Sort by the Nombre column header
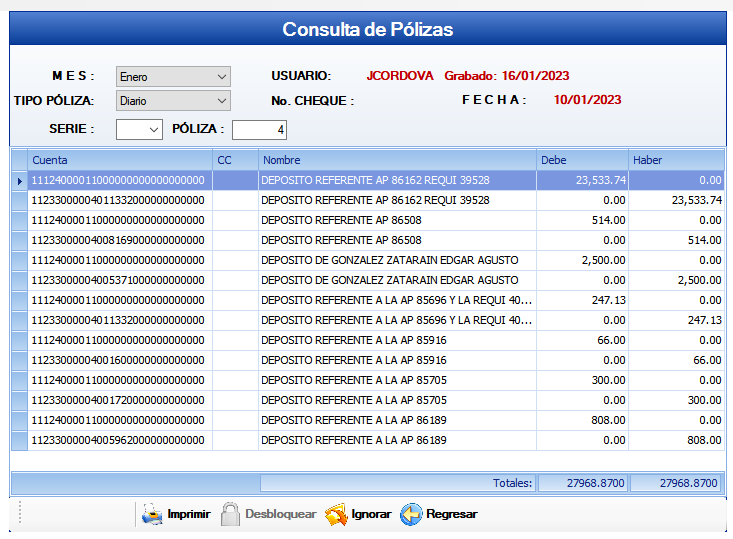 [x=396, y=160]
